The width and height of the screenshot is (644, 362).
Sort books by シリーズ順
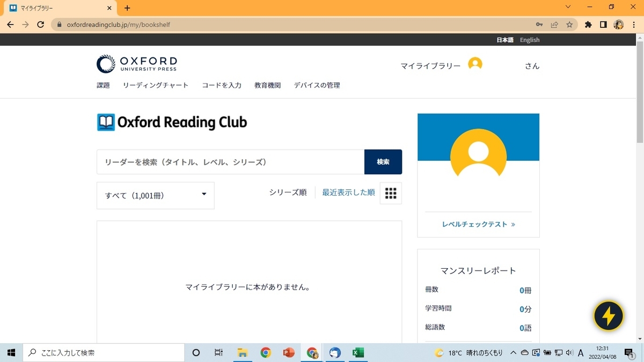[288, 193]
